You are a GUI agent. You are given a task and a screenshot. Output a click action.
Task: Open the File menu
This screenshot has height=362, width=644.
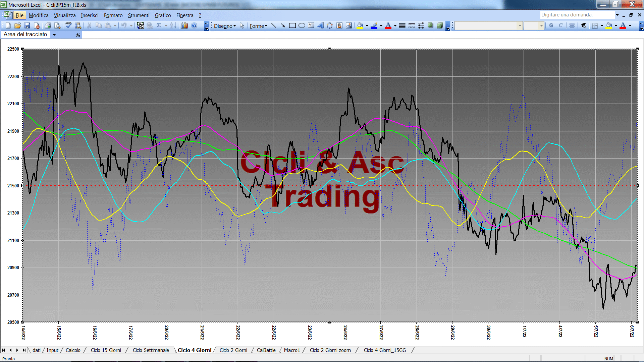point(19,15)
